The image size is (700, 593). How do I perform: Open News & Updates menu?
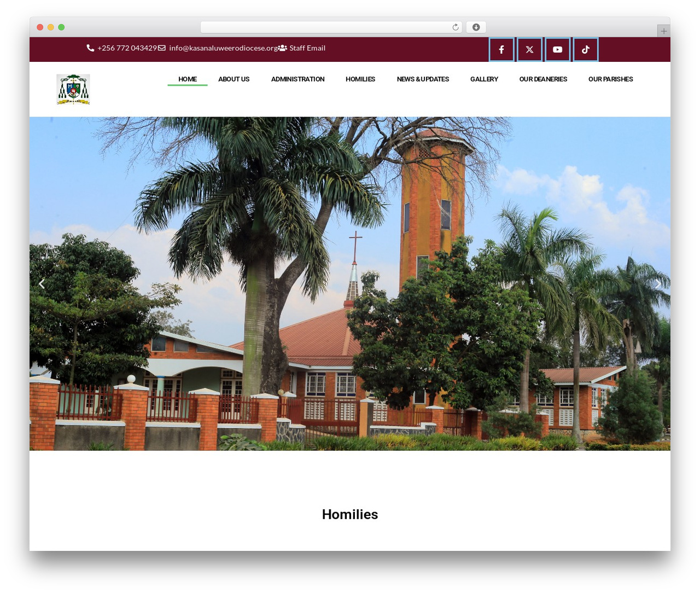[423, 79]
